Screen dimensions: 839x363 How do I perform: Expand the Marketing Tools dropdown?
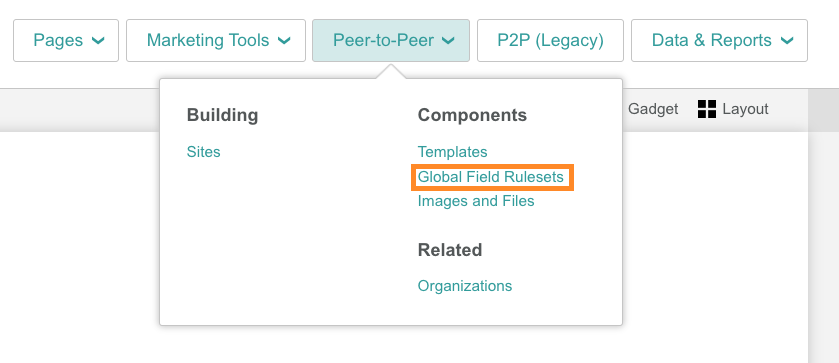pos(216,41)
